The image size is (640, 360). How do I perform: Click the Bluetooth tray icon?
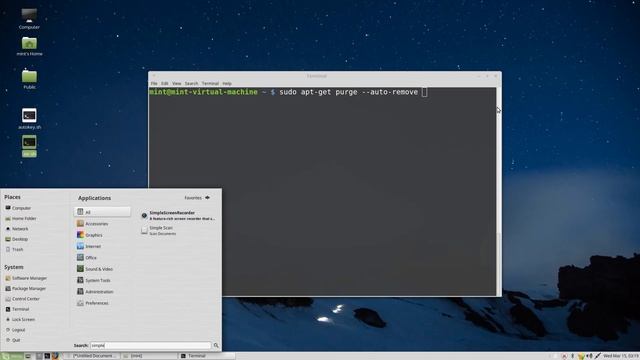pyautogui.click(x=572, y=356)
